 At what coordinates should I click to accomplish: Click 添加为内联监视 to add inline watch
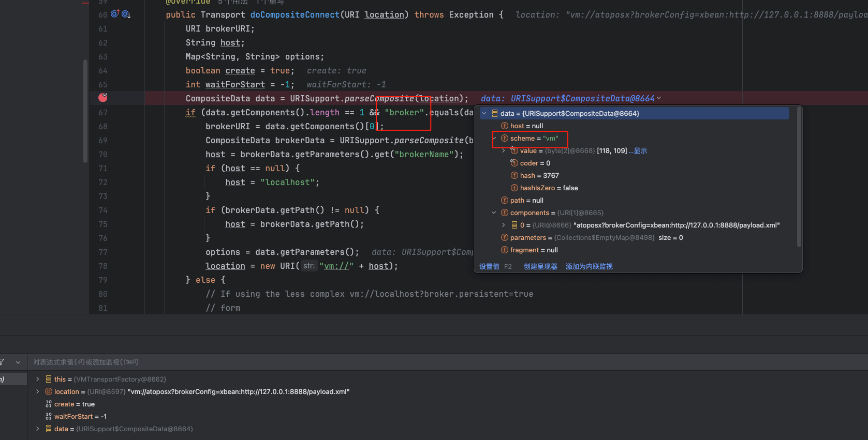[x=589, y=266]
